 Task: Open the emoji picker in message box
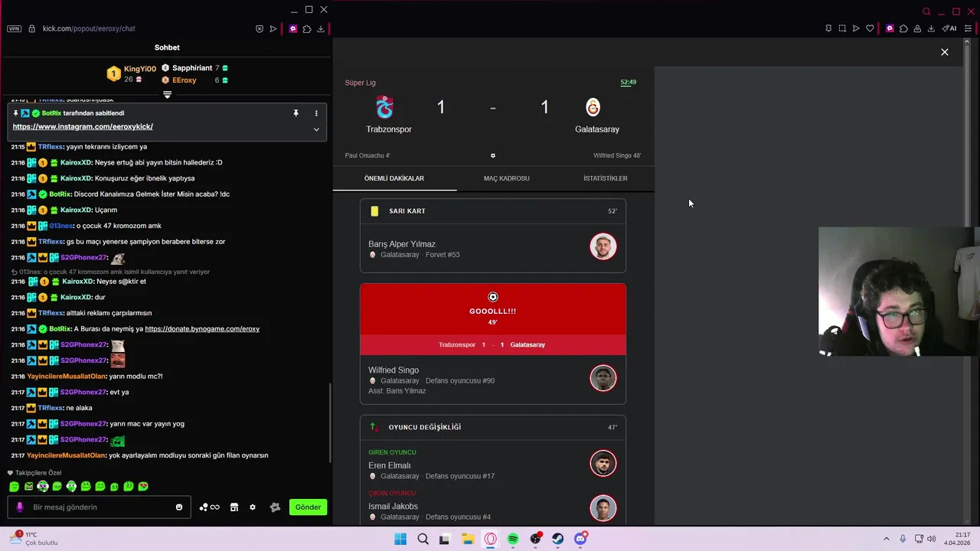tap(179, 507)
